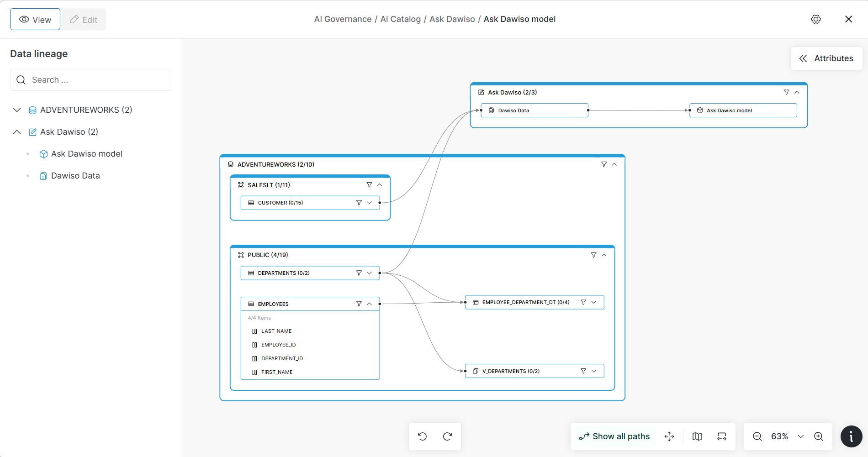Filter the ADVENTUREWORKS group

[x=604, y=164]
